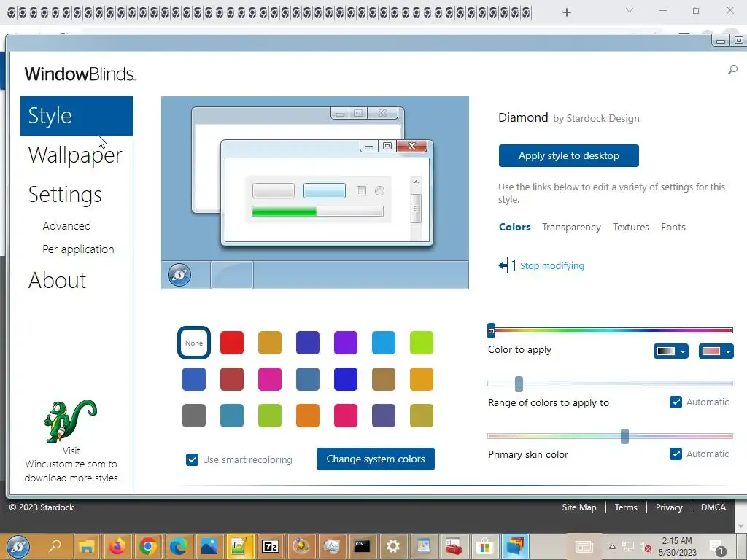Switch to the Colors tab

tap(514, 227)
